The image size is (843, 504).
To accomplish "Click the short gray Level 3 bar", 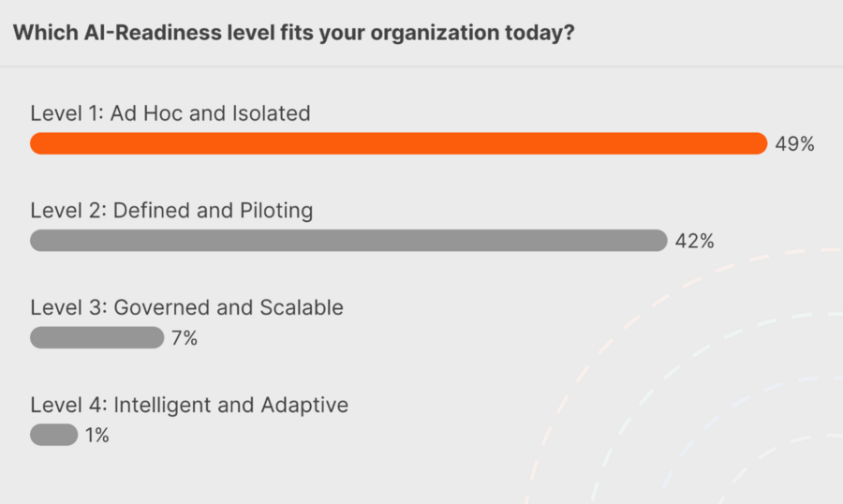I will tap(96, 337).
